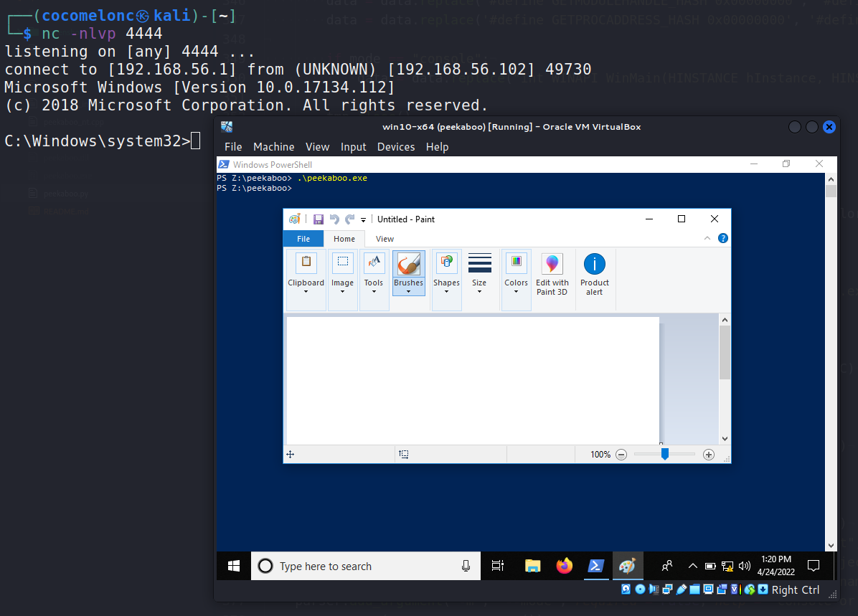Click the Clipboard paste icon in Paint

click(306, 263)
